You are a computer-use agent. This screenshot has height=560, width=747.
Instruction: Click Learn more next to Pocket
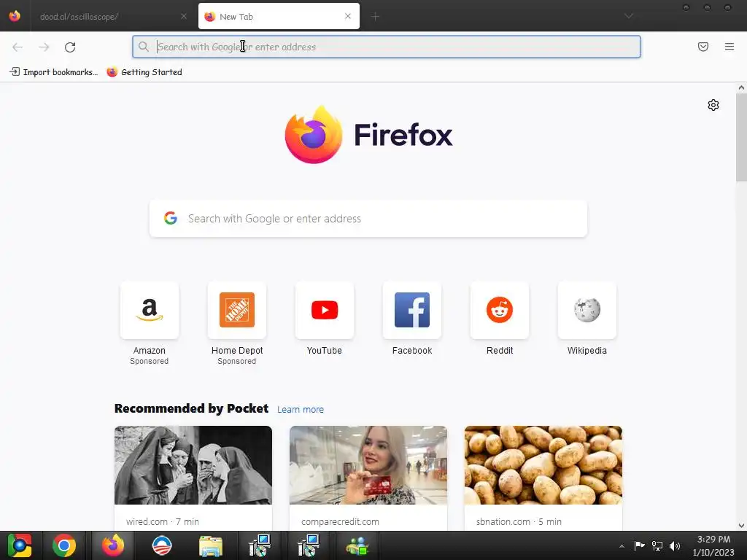(300, 410)
